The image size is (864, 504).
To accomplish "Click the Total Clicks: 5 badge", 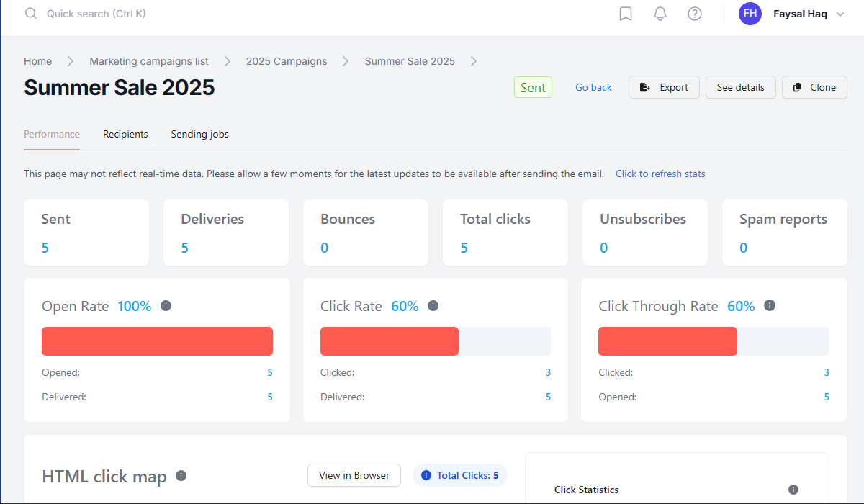I will pyautogui.click(x=460, y=475).
